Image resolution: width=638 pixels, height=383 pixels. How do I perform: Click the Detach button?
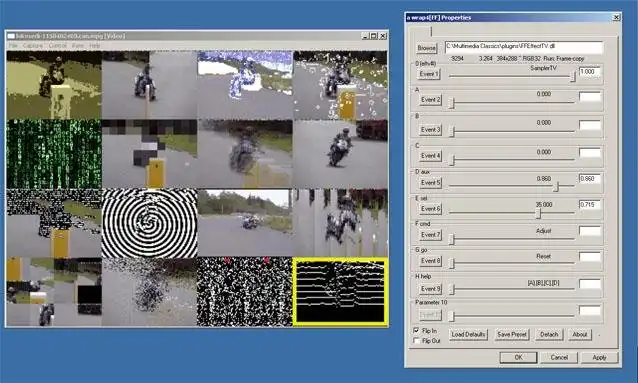[549, 335]
